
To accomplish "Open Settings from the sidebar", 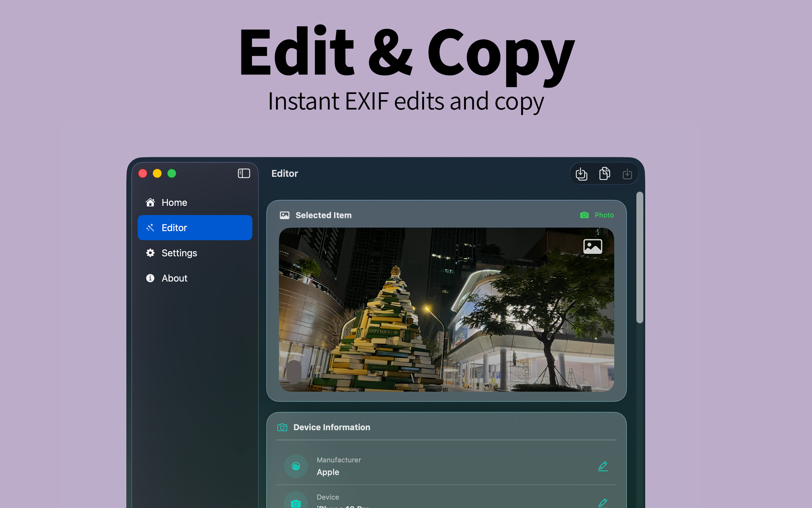I will pyautogui.click(x=195, y=253).
